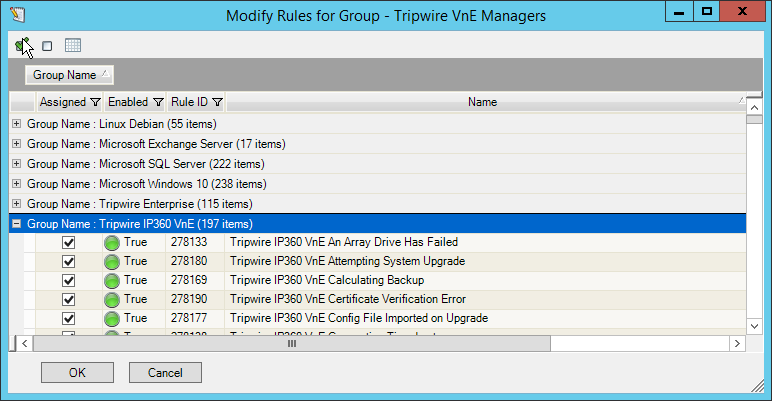772x401 pixels.
Task: Select Certificate Verification Error rule name
Action: 348,299
